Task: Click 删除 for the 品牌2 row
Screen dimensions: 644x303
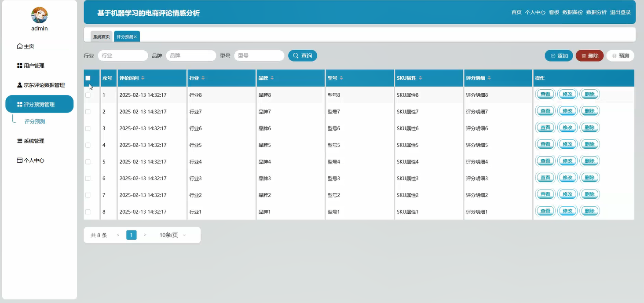Action: click(590, 194)
